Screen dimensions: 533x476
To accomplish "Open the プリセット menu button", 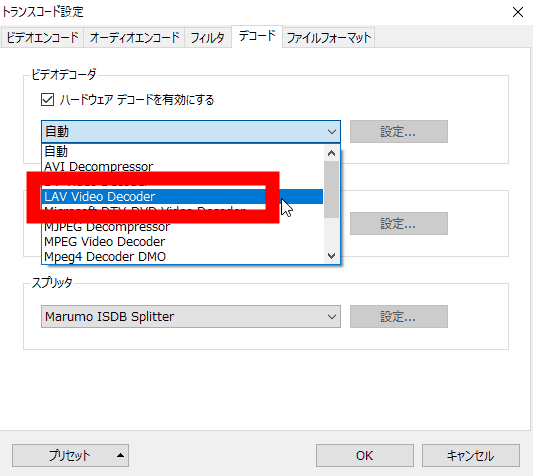I will pyautogui.click(x=70, y=455).
